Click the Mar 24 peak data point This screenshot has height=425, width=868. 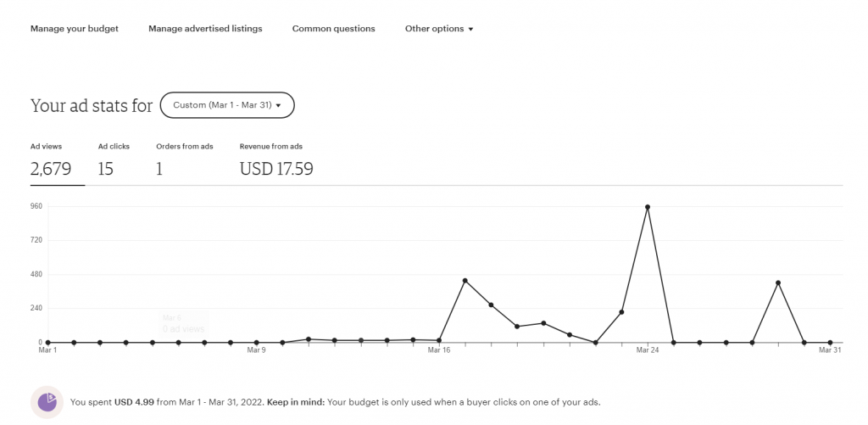(x=648, y=207)
